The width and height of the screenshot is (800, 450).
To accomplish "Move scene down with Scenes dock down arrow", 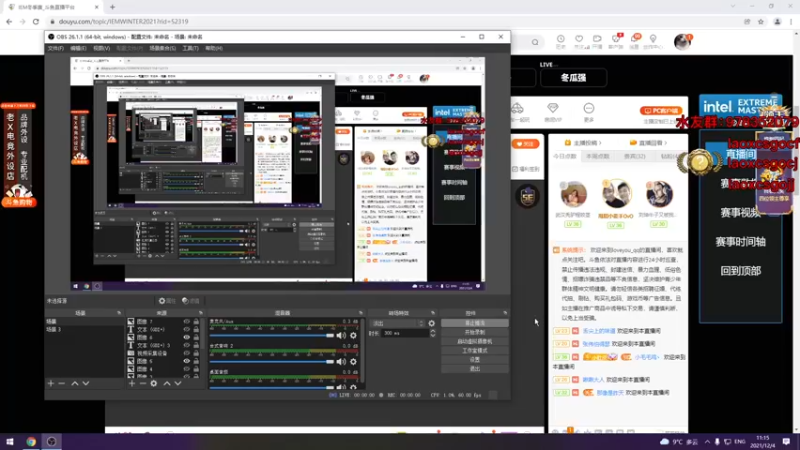I will (x=86, y=383).
